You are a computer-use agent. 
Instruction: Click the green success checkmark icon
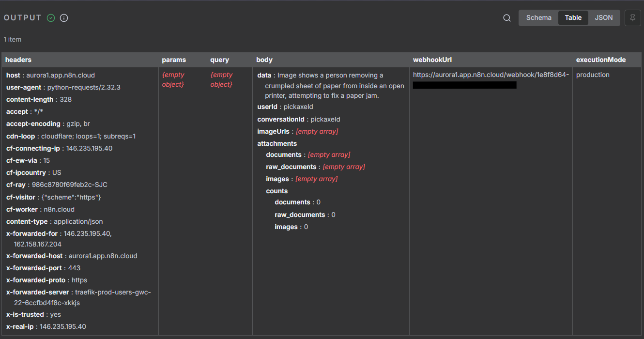[51, 18]
